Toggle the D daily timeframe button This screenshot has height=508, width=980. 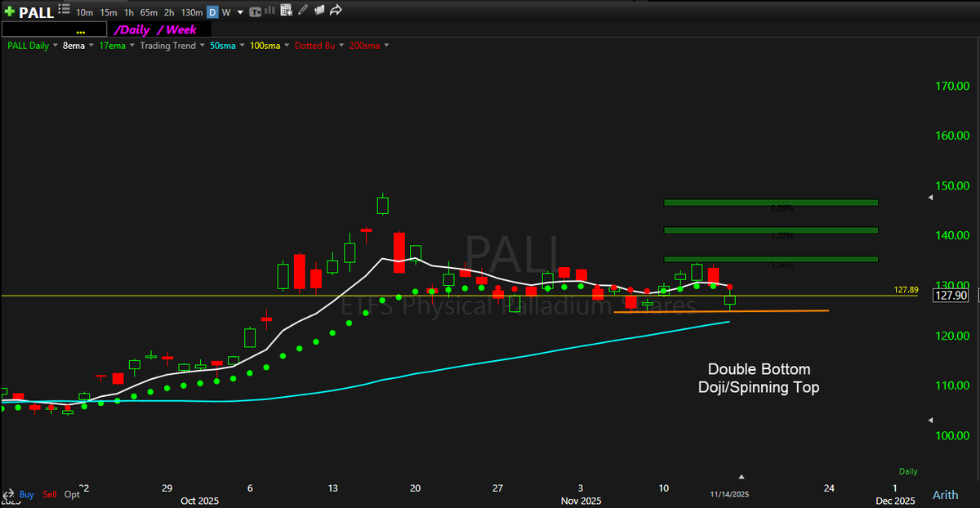(x=212, y=12)
